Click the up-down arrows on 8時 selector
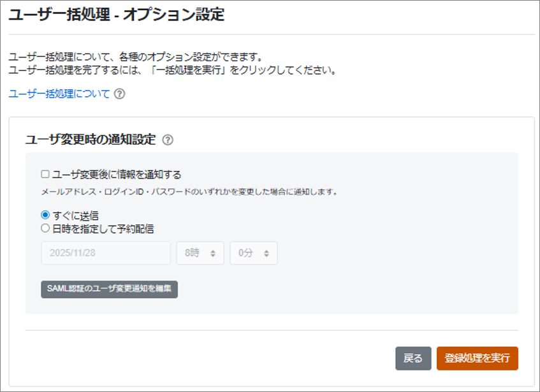 pyautogui.click(x=213, y=253)
